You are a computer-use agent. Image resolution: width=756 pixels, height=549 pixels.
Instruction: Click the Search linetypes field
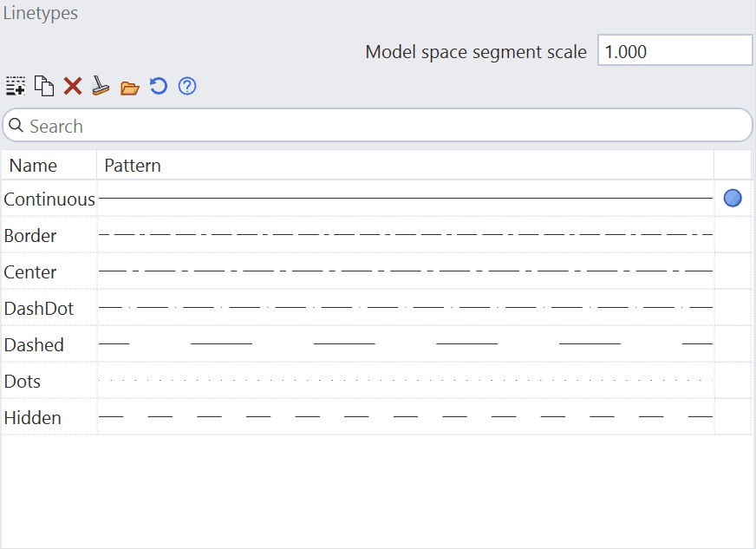click(377, 126)
